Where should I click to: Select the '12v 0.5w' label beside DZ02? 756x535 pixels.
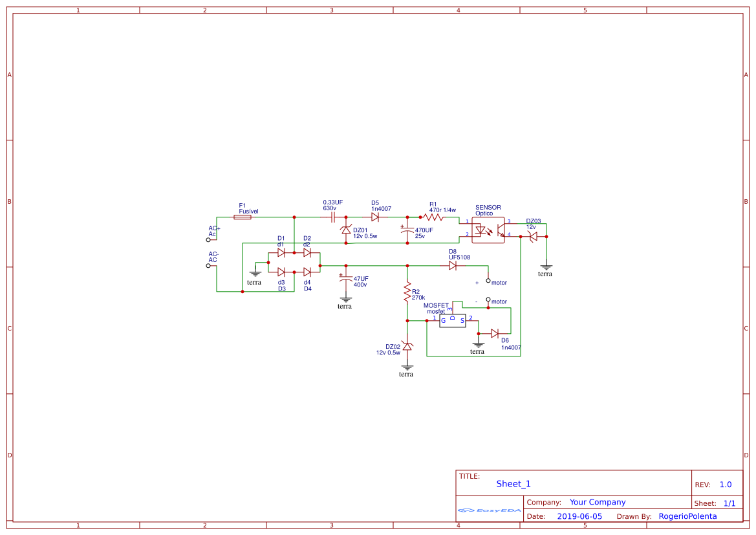point(388,353)
